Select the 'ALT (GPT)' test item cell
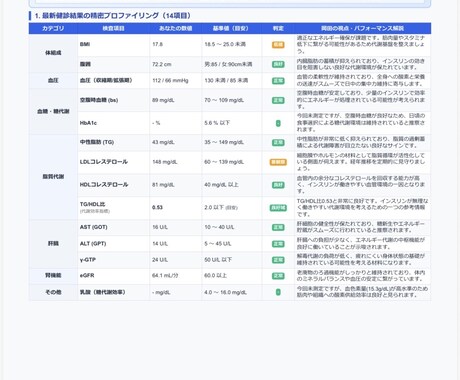 [114, 244]
